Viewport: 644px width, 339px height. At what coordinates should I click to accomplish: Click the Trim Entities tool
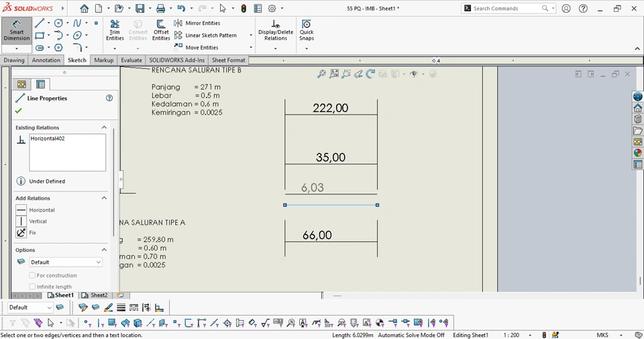pos(115,30)
